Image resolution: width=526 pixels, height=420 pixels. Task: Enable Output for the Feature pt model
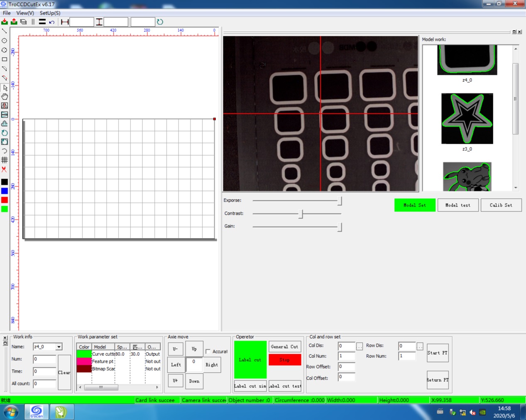click(x=152, y=361)
